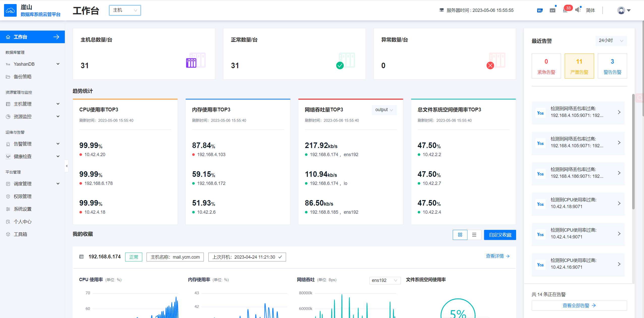This screenshot has width=644, height=318.
Task: Open alarm notifications with 33 badge
Action: pos(566,10)
